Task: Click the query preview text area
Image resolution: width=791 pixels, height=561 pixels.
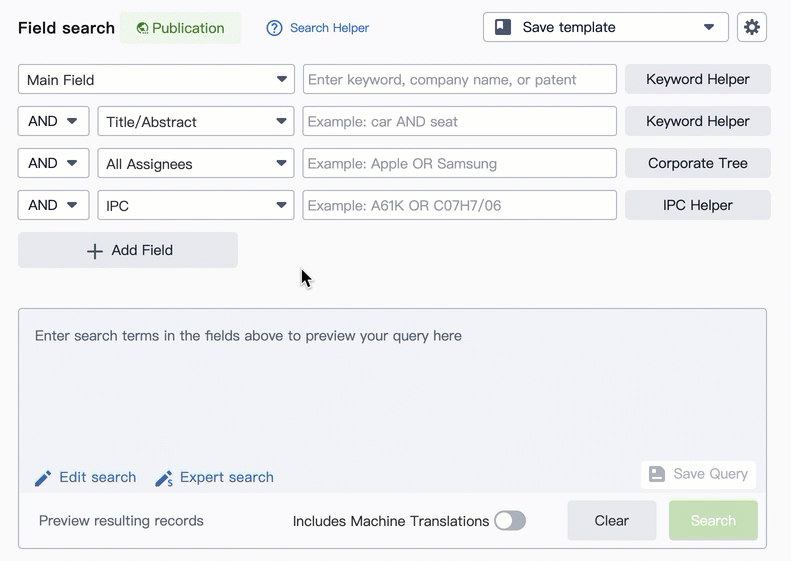Action: (x=392, y=390)
